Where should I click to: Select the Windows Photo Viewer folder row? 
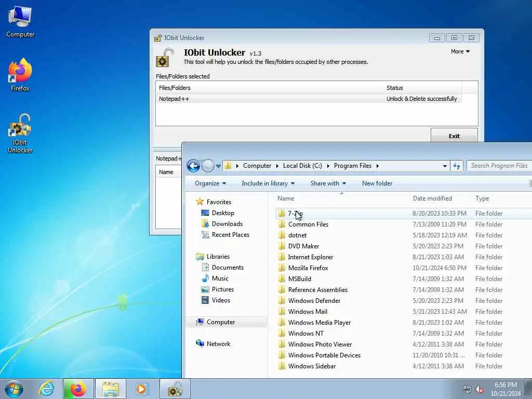point(404,344)
